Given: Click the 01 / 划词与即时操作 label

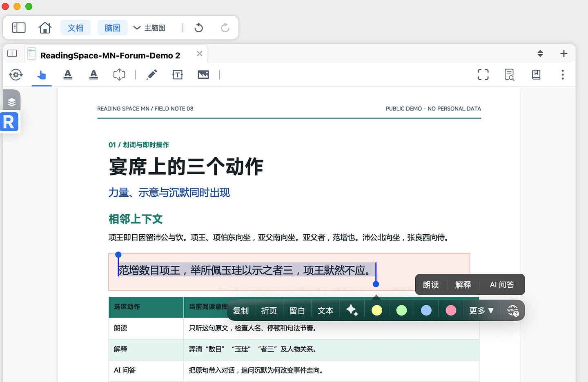Looking at the screenshot, I should tap(139, 145).
